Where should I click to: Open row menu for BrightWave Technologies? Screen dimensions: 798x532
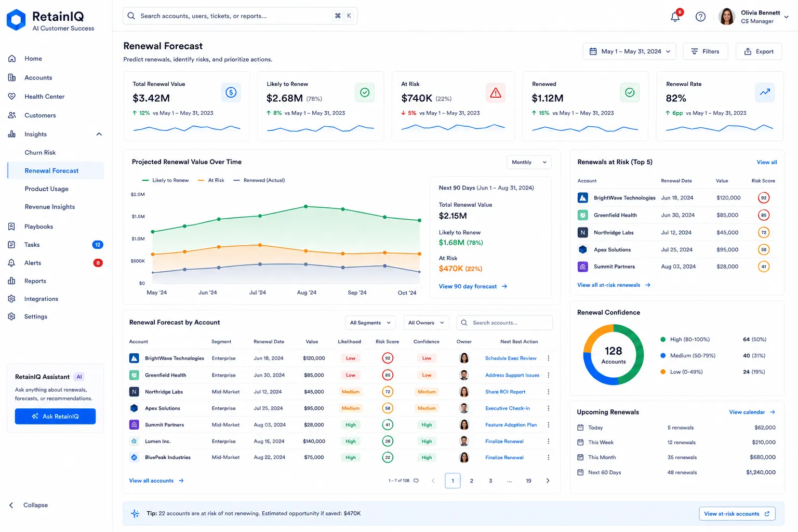pos(549,358)
